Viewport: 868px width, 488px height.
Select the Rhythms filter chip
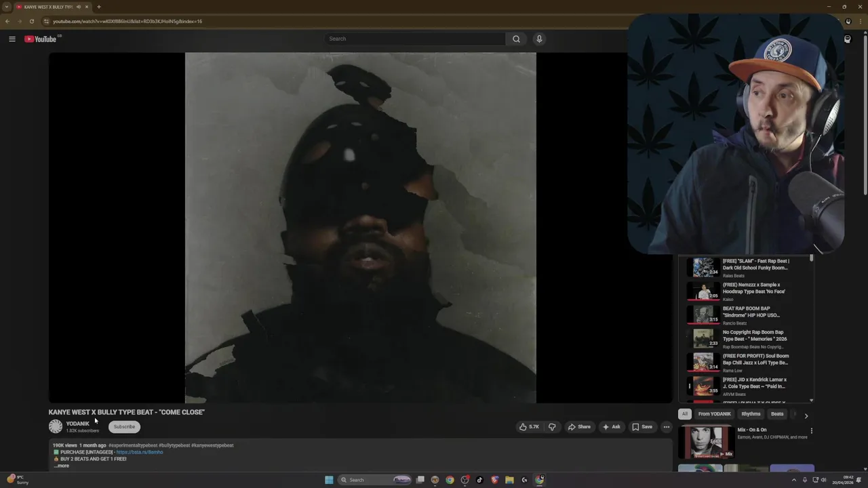point(751,414)
